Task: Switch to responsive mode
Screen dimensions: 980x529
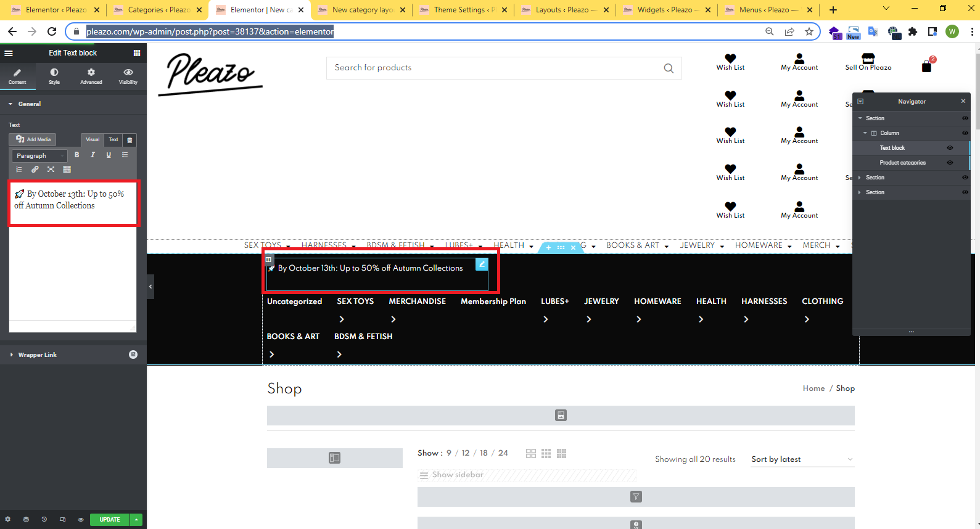Action: tap(62, 520)
